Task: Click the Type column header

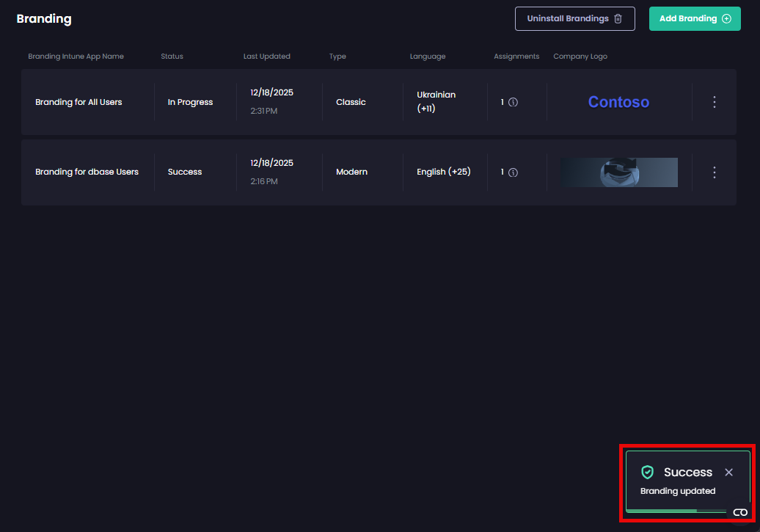Action: tap(337, 56)
